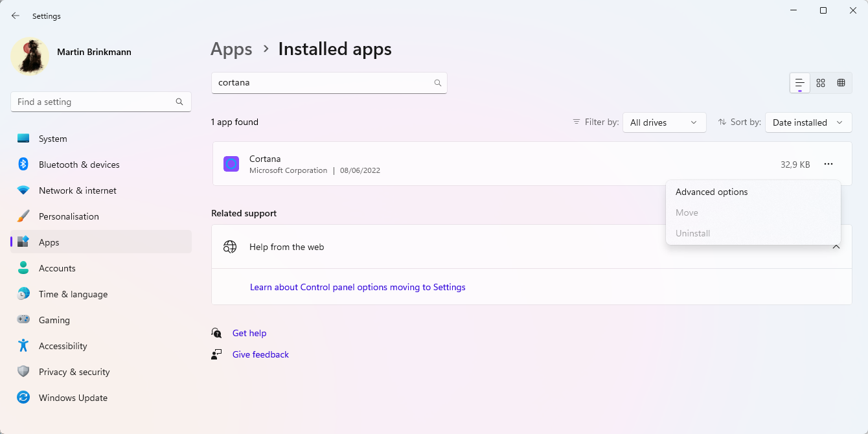The image size is (868, 434).
Task: Click the Get help link
Action: coord(249,333)
